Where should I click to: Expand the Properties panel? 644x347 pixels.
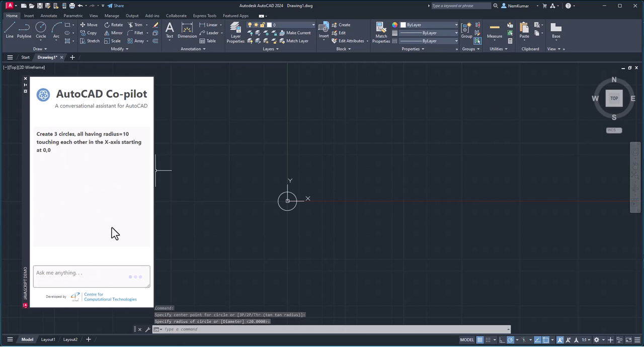(x=413, y=49)
